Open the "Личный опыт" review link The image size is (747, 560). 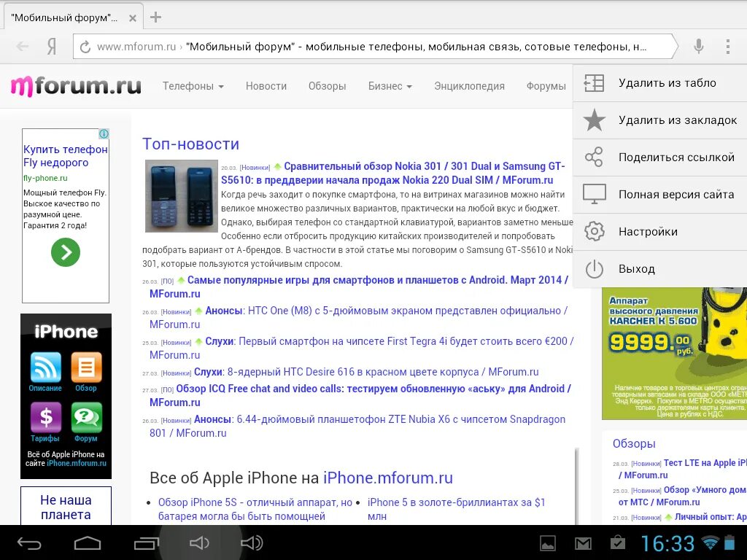tap(711, 517)
